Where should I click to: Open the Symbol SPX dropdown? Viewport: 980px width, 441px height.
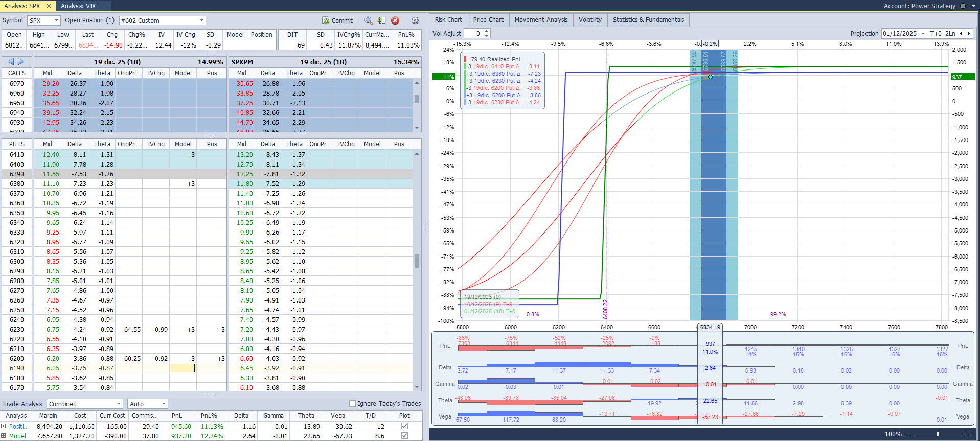point(56,20)
